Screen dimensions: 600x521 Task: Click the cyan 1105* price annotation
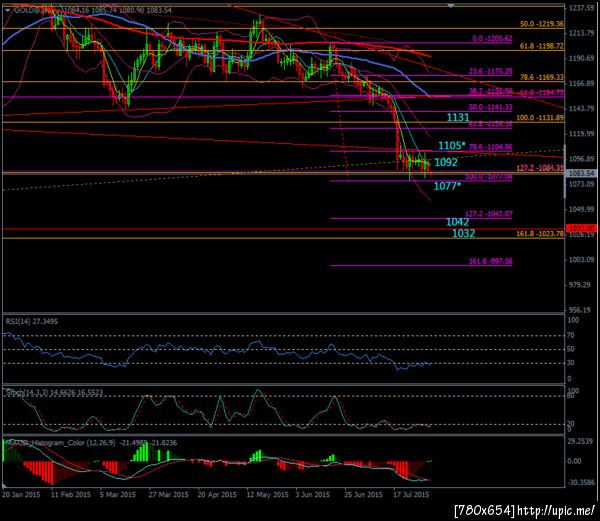tap(452, 145)
